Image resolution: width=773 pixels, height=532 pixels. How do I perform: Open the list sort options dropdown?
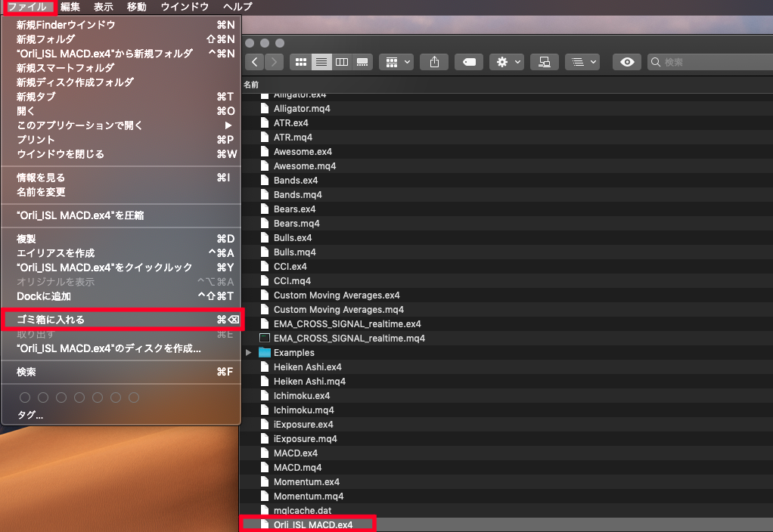point(582,62)
